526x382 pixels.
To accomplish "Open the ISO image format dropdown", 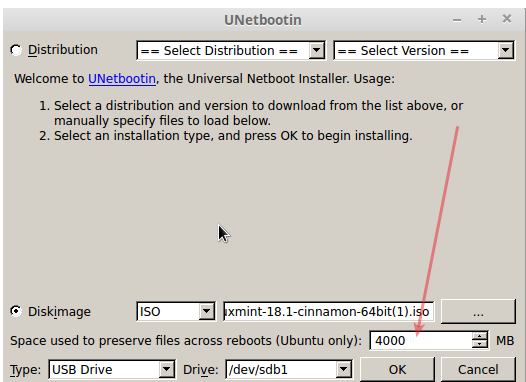I will (176, 312).
